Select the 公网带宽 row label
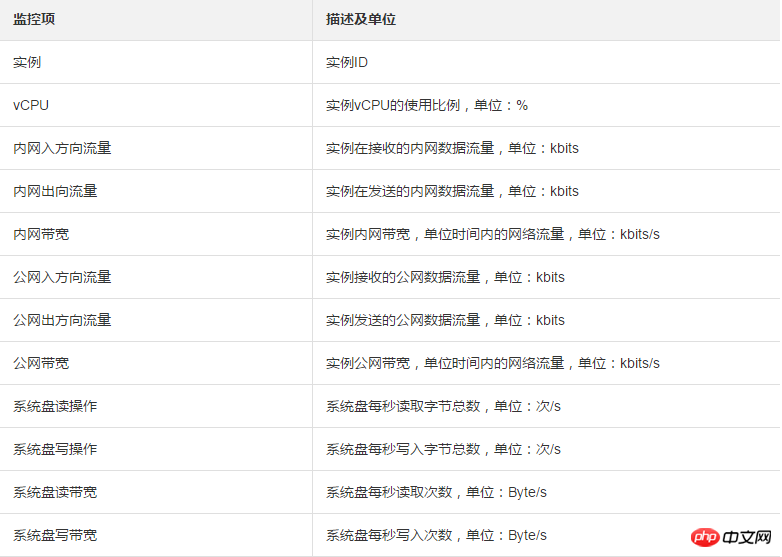The image size is (782, 557). pyautogui.click(x=41, y=363)
